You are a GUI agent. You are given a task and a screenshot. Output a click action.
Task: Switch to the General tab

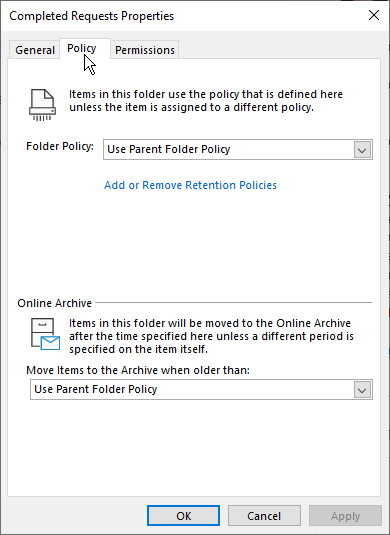point(35,50)
